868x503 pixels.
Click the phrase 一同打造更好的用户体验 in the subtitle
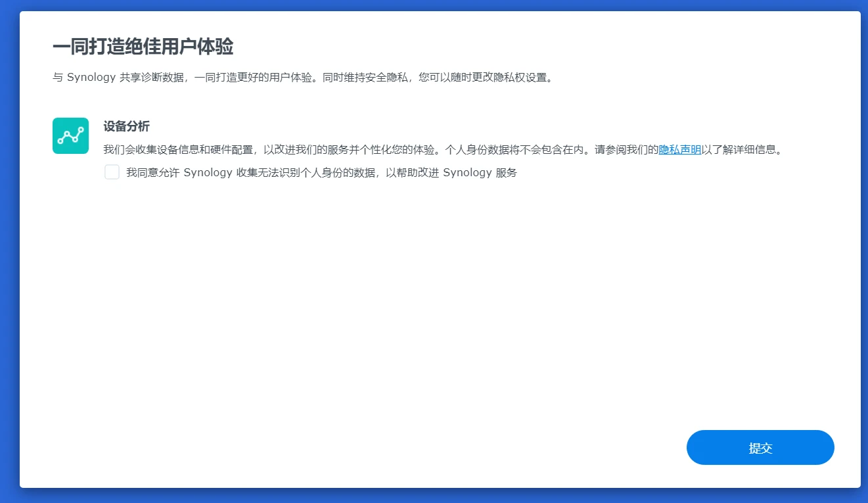pos(253,77)
